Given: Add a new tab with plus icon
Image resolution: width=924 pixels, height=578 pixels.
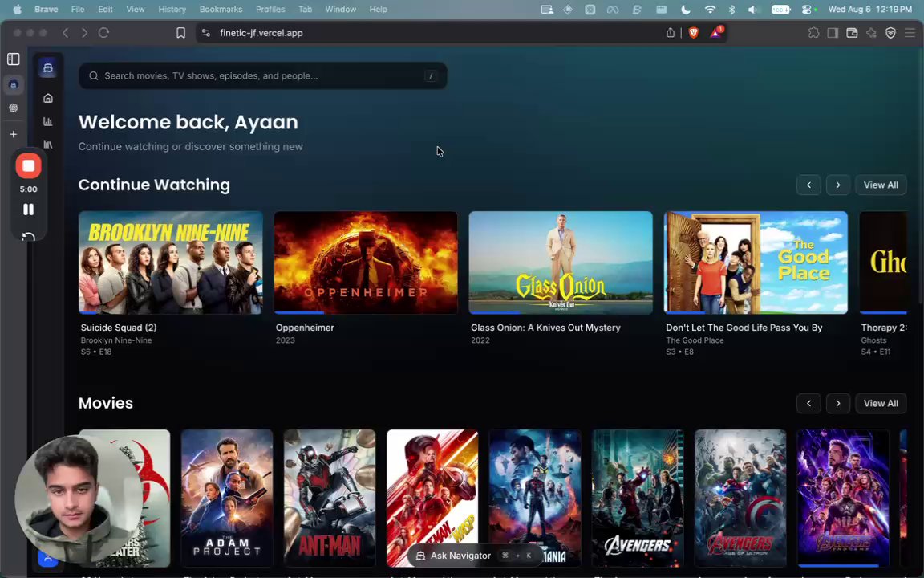Looking at the screenshot, I should (14, 135).
